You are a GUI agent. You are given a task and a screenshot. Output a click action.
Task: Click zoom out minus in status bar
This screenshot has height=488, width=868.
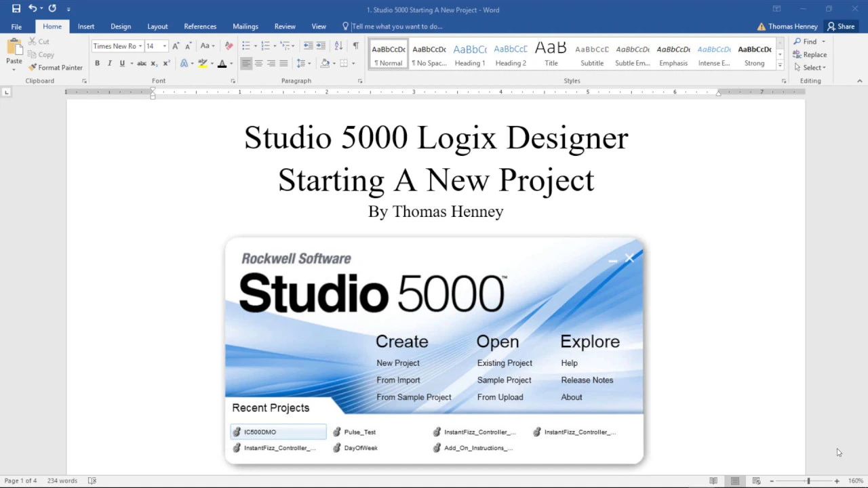click(772, 481)
